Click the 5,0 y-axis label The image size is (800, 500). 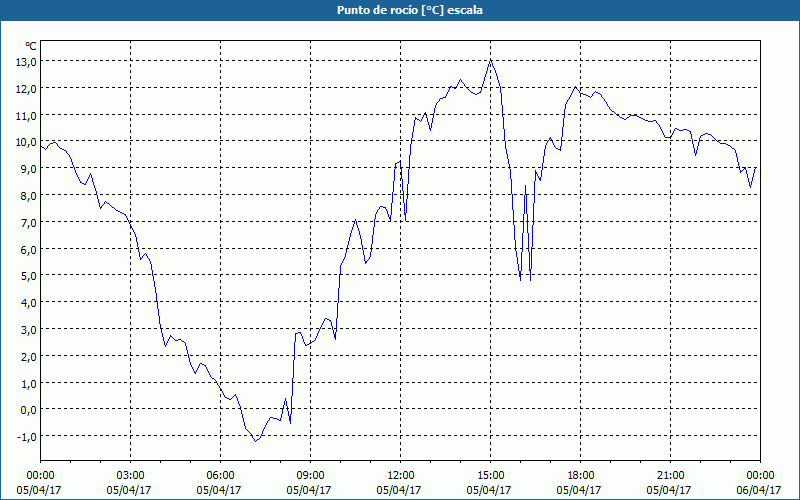[28, 276]
